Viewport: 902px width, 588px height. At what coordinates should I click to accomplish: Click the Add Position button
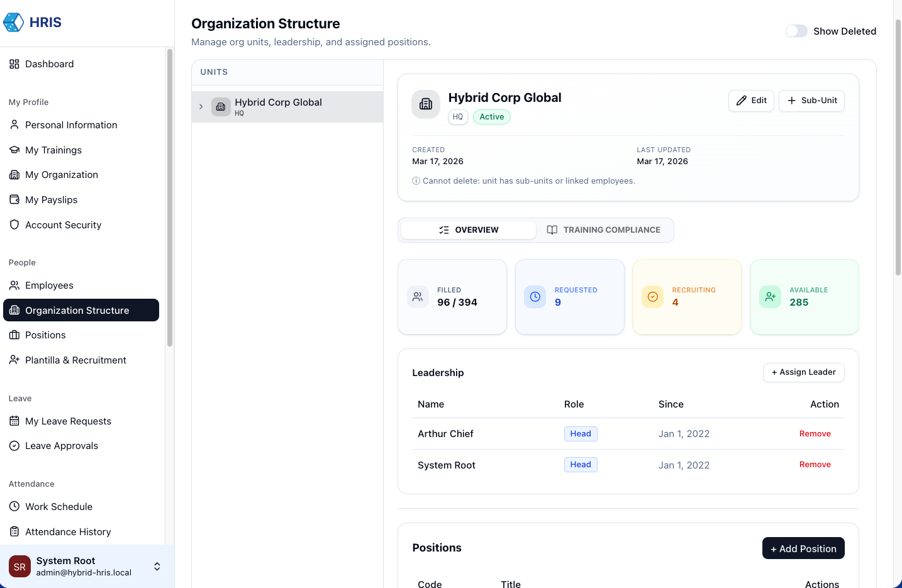(x=803, y=548)
